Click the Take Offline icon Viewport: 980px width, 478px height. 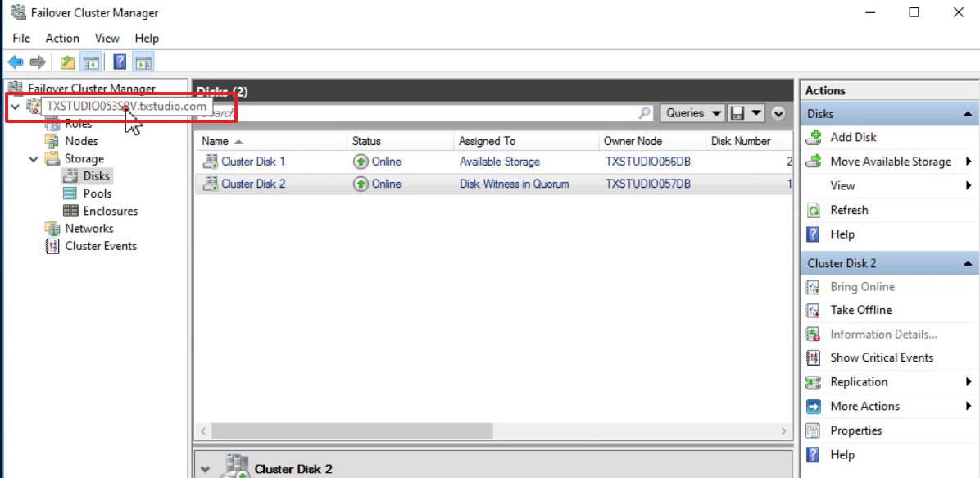pyautogui.click(x=813, y=310)
